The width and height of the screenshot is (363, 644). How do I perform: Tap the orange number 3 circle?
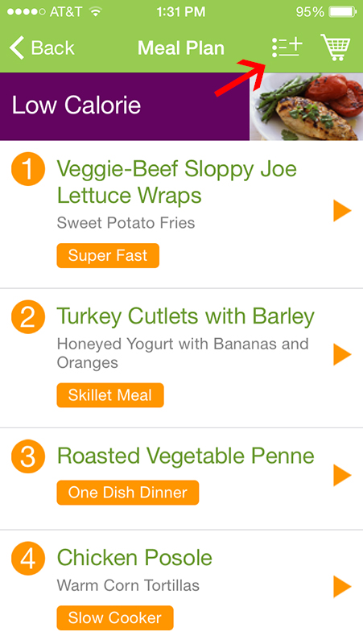pos(28,456)
